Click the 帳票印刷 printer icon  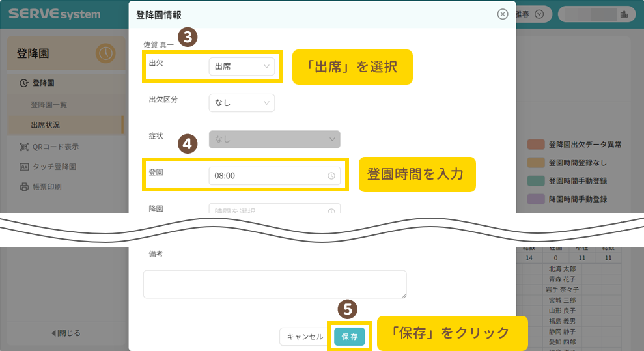click(x=24, y=187)
